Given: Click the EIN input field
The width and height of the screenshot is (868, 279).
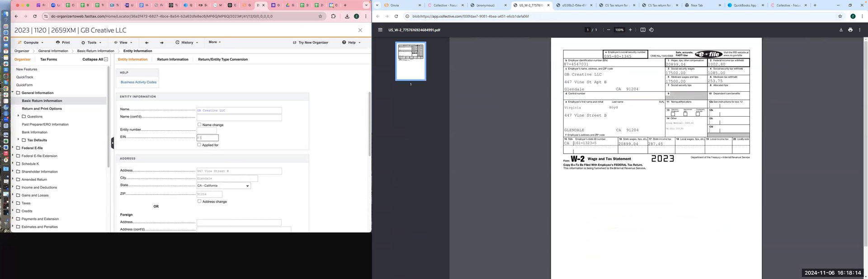Looking at the screenshot, I should [208, 137].
